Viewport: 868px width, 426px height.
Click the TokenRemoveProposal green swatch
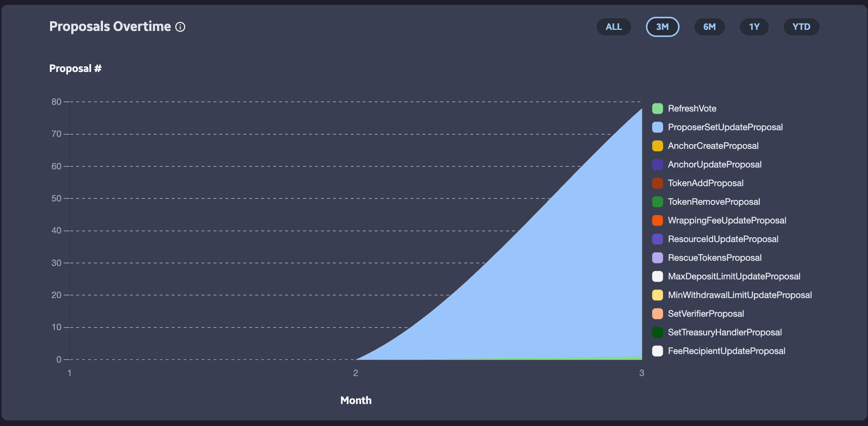pyautogui.click(x=658, y=202)
